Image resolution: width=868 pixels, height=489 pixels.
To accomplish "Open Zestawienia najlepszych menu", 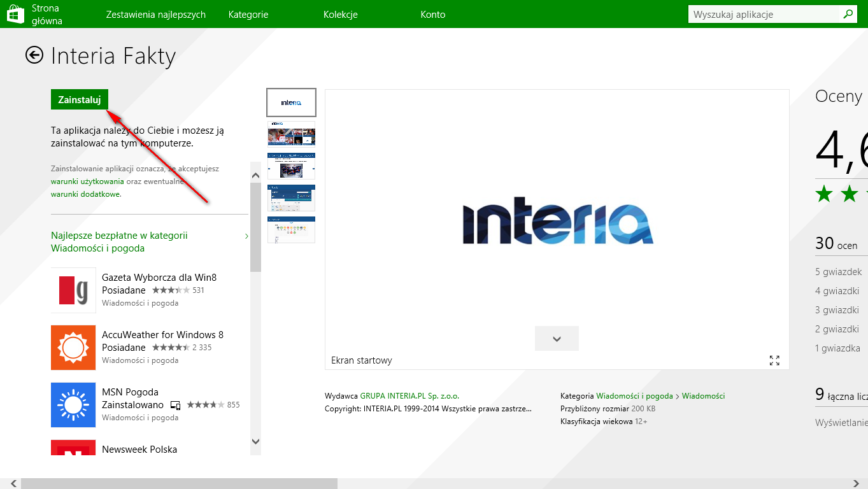I will click(x=155, y=14).
